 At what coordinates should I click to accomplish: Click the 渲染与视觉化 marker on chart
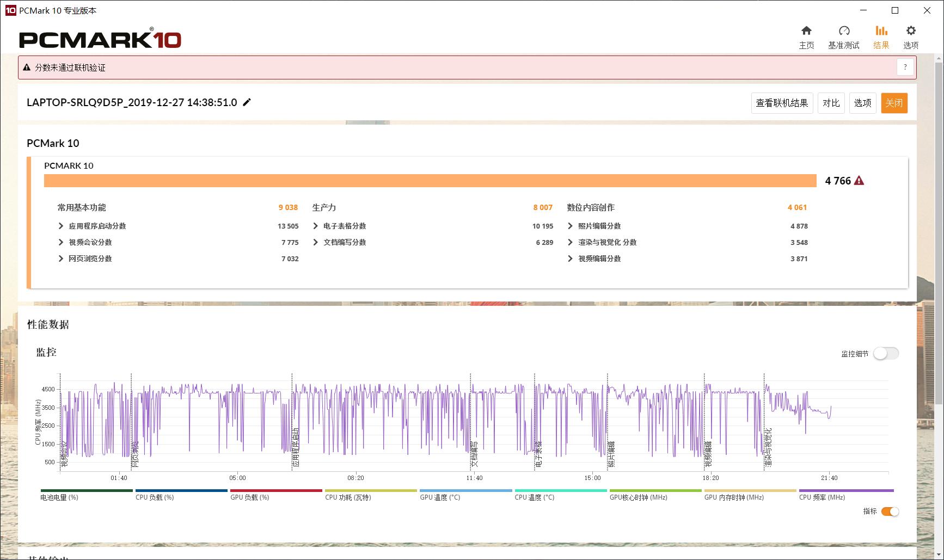[768, 447]
